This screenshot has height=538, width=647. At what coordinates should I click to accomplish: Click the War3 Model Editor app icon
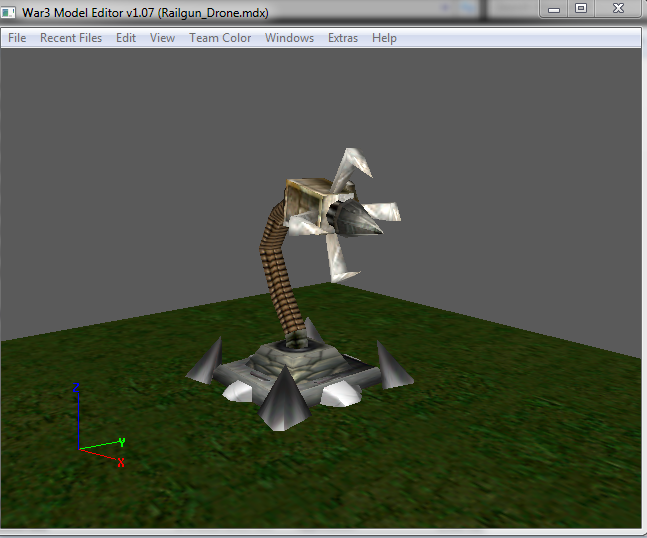[x=8, y=13]
